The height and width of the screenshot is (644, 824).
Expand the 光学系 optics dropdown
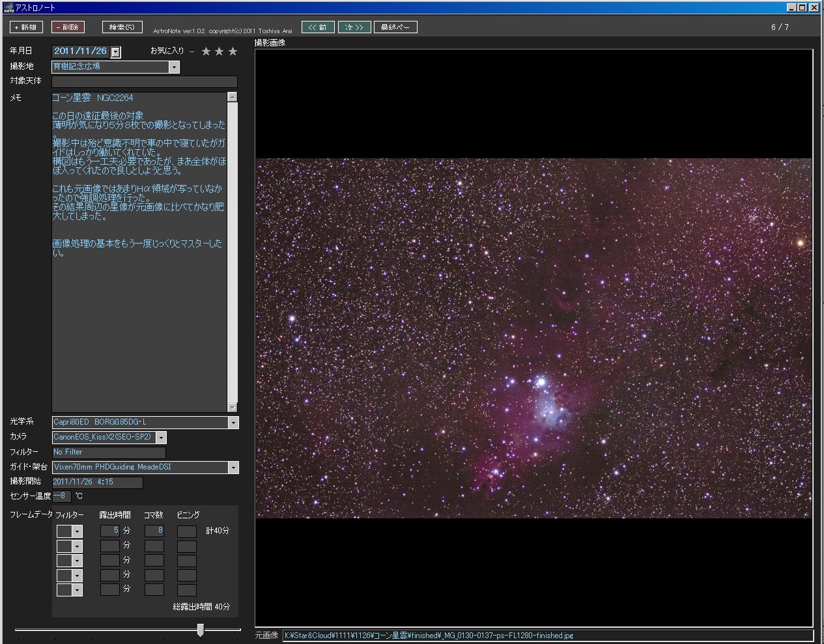(x=233, y=423)
